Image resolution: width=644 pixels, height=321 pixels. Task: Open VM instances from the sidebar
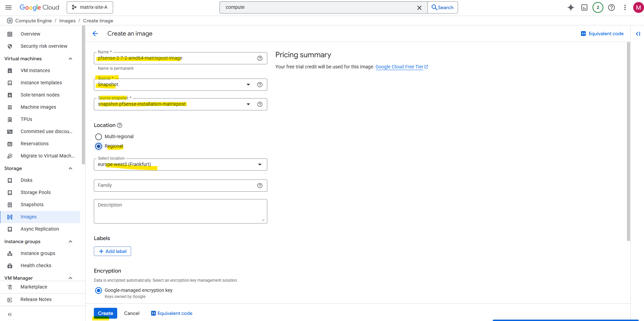(x=35, y=70)
